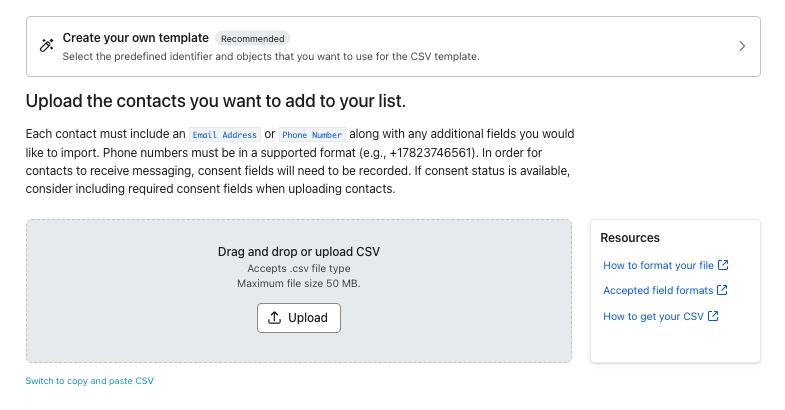785x410 pixels.
Task: Open the How to get your CSV link
Action: tap(653, 316)
